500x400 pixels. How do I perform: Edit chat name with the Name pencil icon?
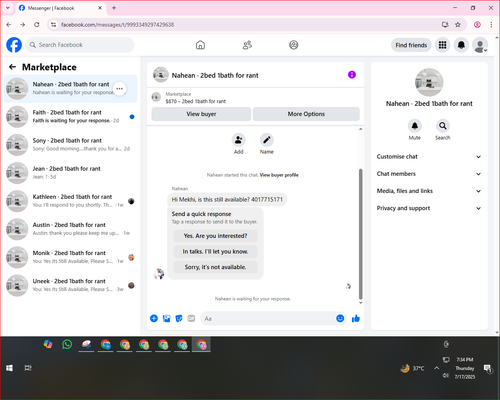click(267, 140)
